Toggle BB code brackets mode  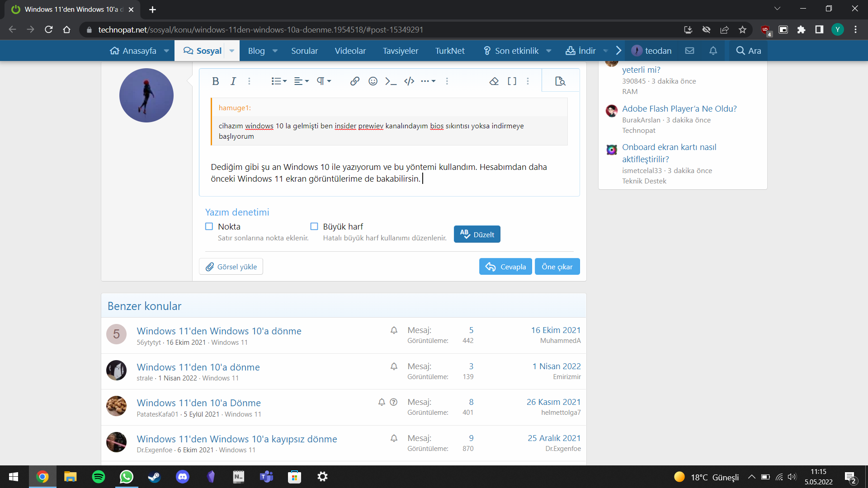click(512, 81)
